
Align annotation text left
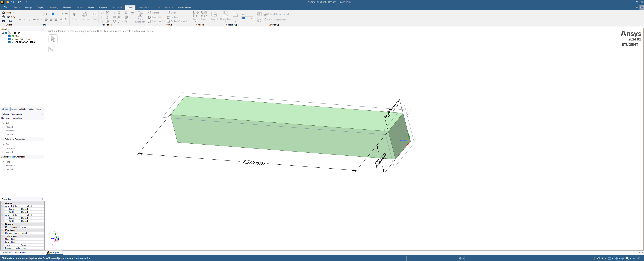pos(46,19)
